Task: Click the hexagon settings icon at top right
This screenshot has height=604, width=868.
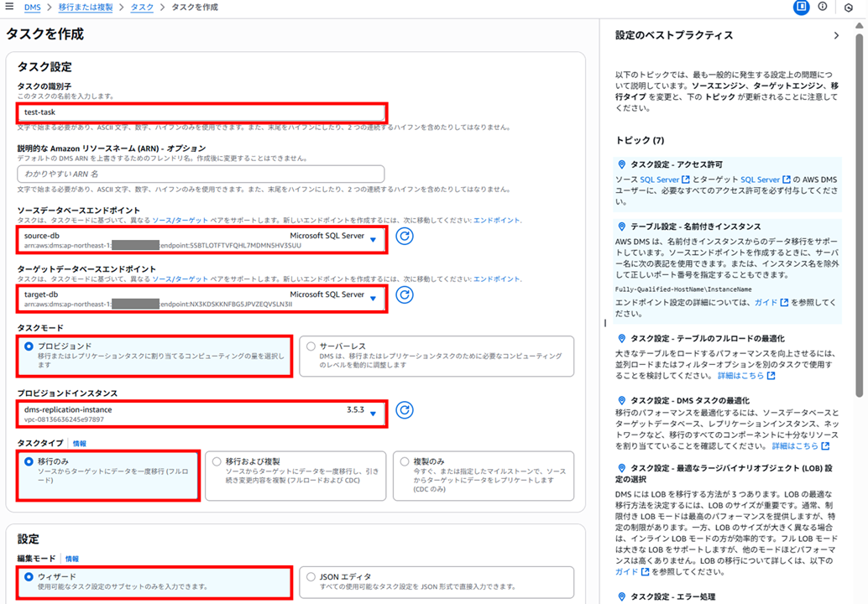Action: coord(849,8)
